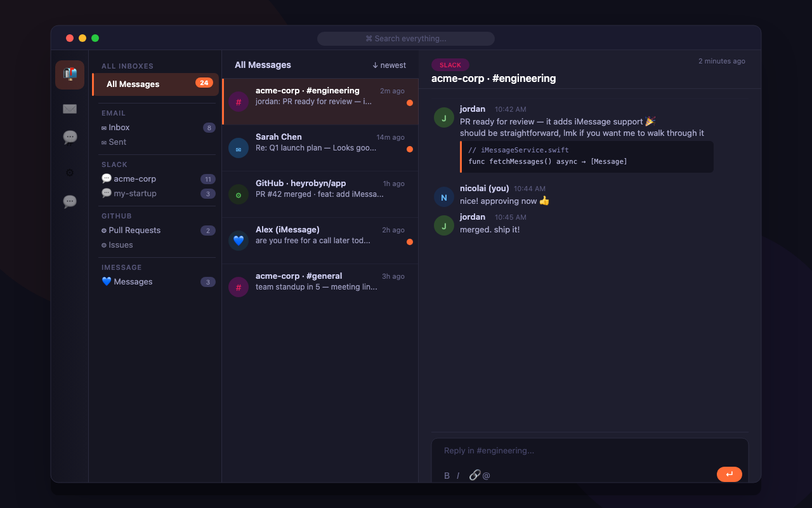Open the 'PR #42 merged' preview text
The width and height of the screenshot is (812, 508).
click(x=320, y=194)
